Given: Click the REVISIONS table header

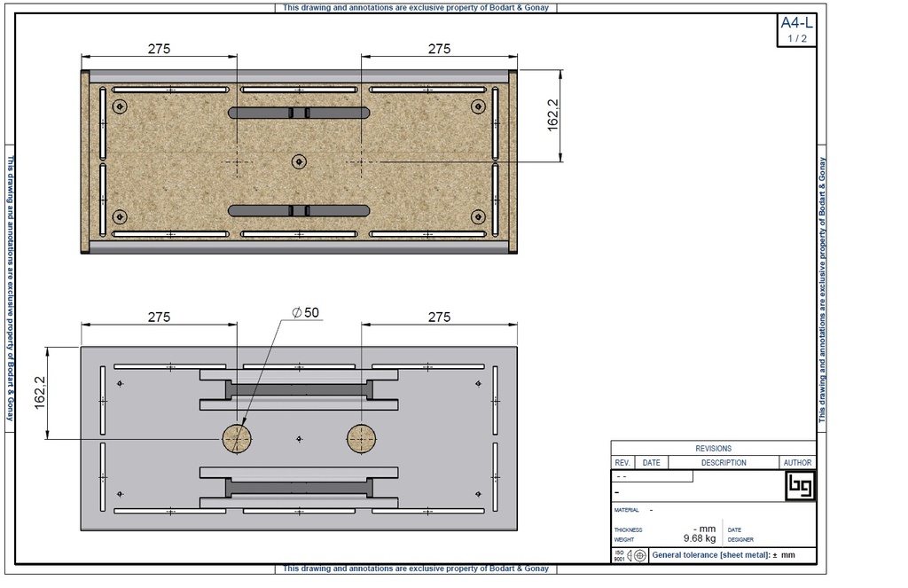Looking at the screenshot, I should pyautogui.click(x=713, y=449).
